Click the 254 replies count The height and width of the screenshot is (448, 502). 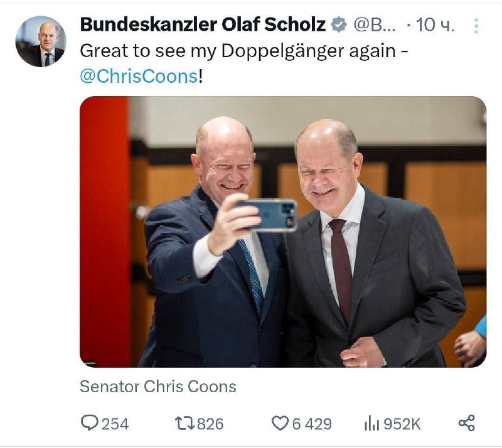click(115, 424)
